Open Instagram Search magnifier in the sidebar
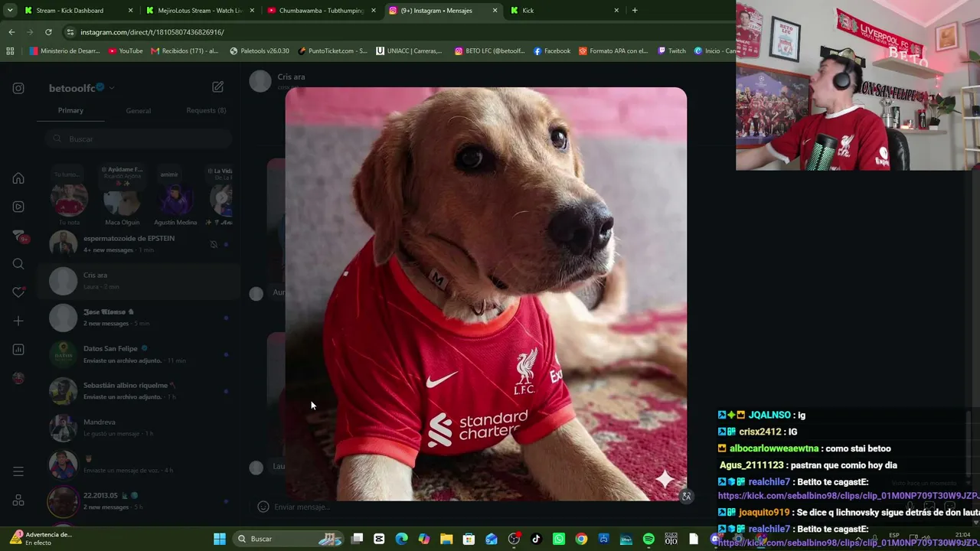 18,264
